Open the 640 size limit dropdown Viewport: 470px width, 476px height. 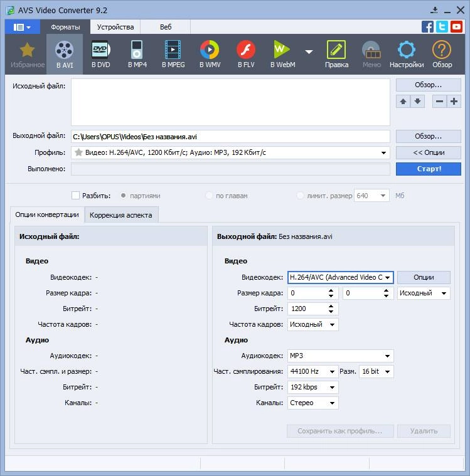pos(383,196)
